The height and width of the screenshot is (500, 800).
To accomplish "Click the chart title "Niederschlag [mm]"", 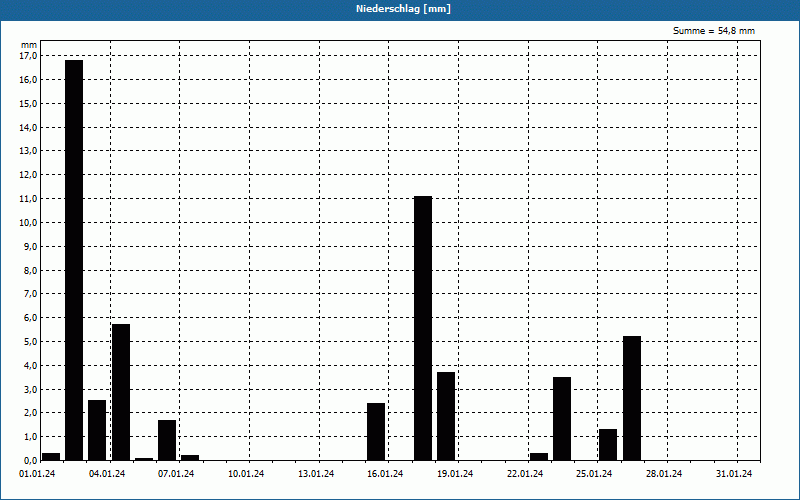I will pyautogui.click(x=403, y=9).
